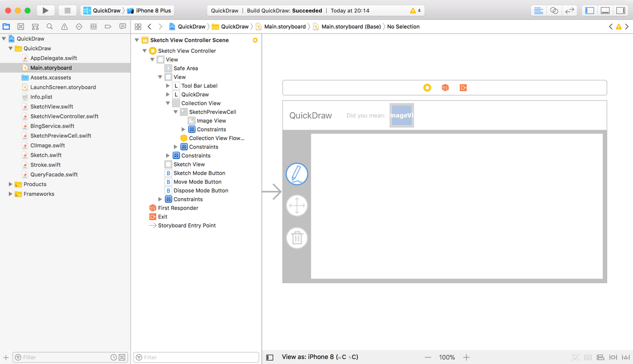
Task: Zoom out the storyboard canvas
Action: point(428,357)
